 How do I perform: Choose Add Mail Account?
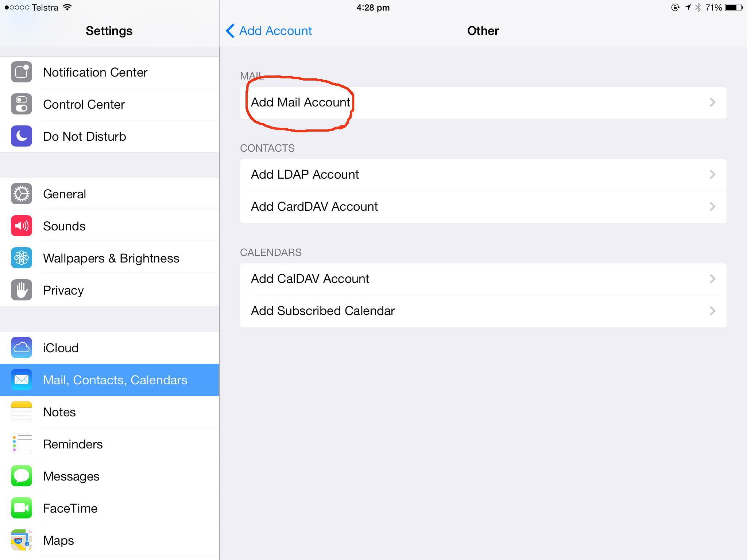pyautogui.click(x=483, y=102)
